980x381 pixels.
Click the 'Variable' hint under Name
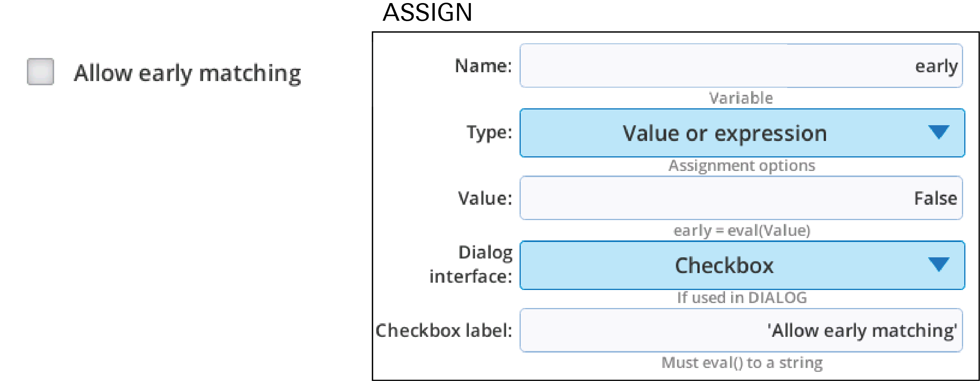point(741,98)
